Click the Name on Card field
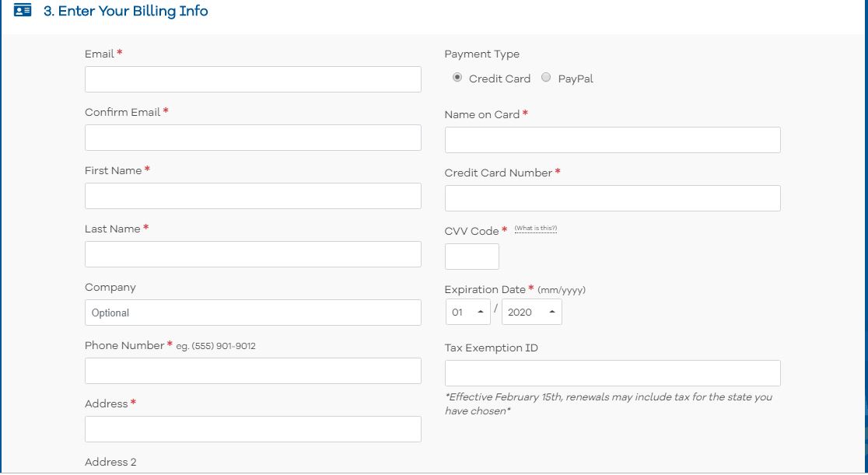The height and width of the screenshot is (475, 868). coord(613,140)
